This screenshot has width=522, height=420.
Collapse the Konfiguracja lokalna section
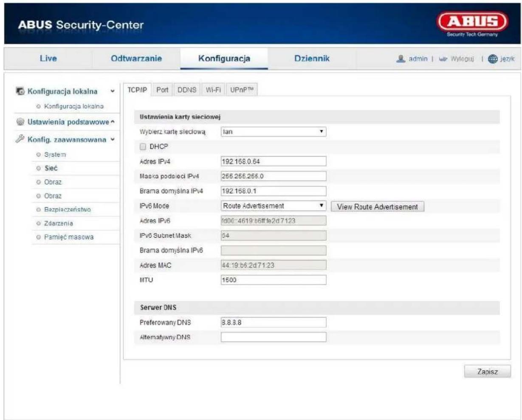(x=112, y=91)
